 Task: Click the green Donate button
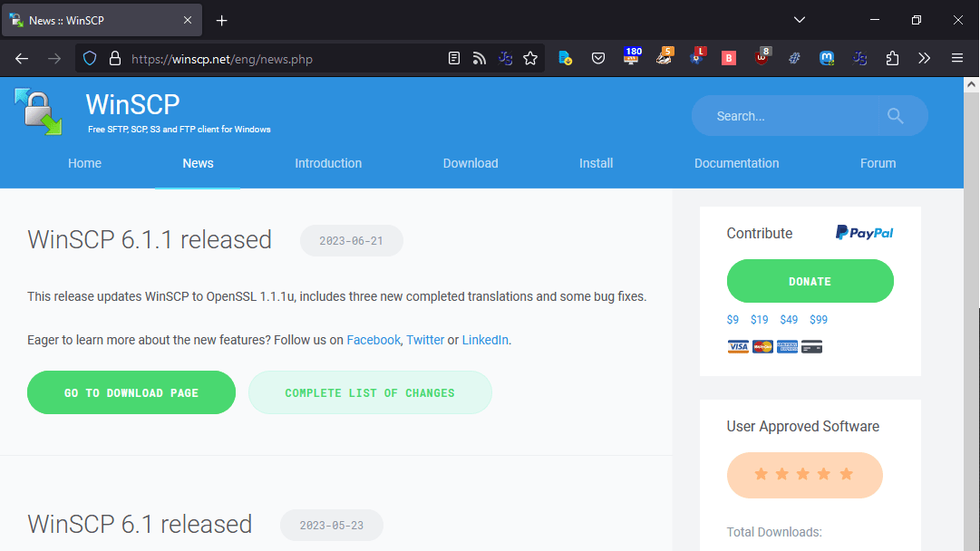click(810, 281)
